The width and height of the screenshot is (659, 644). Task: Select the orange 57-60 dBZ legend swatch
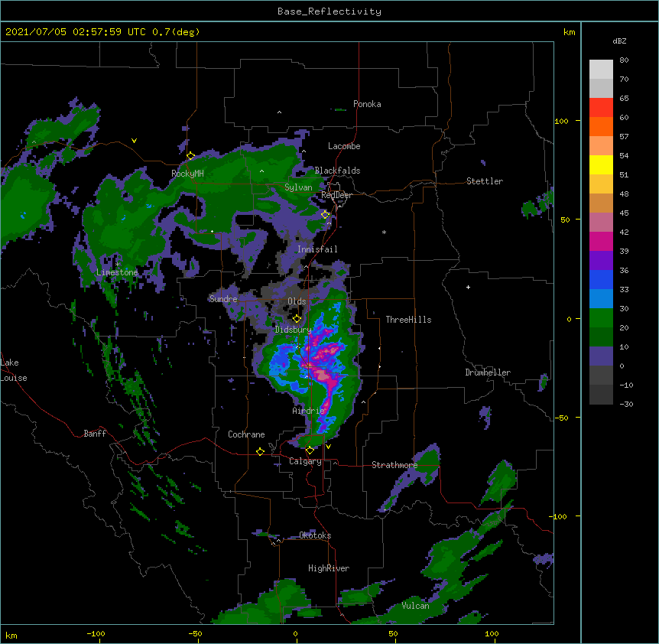click(601, 126)
